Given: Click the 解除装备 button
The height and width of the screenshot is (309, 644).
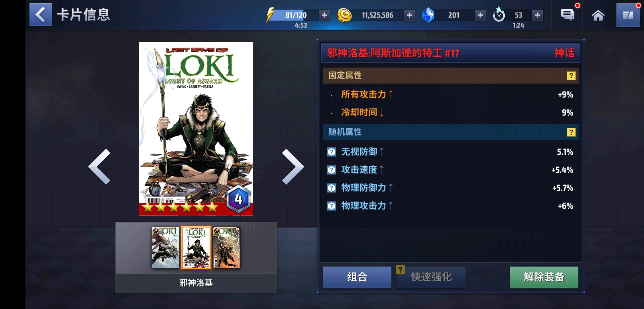Looking at the screenshot, I should 544,277.
